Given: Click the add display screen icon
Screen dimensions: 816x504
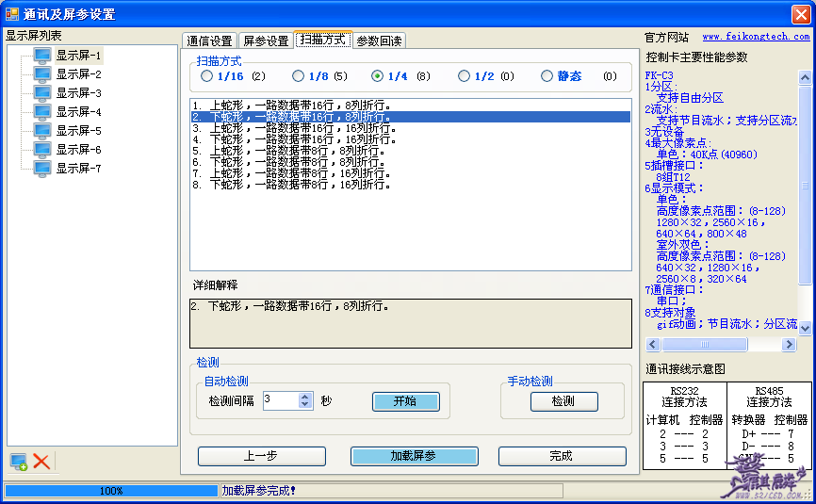Looking at the screenshot, I should (x=18, y=461).
